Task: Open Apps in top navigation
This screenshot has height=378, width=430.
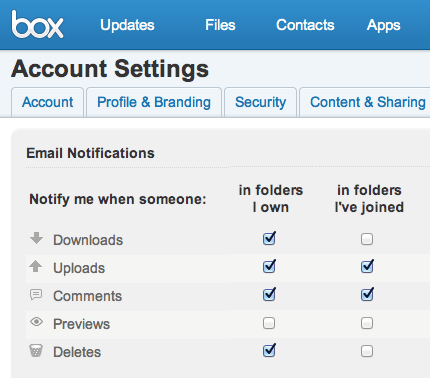Action: click(383, 25)
